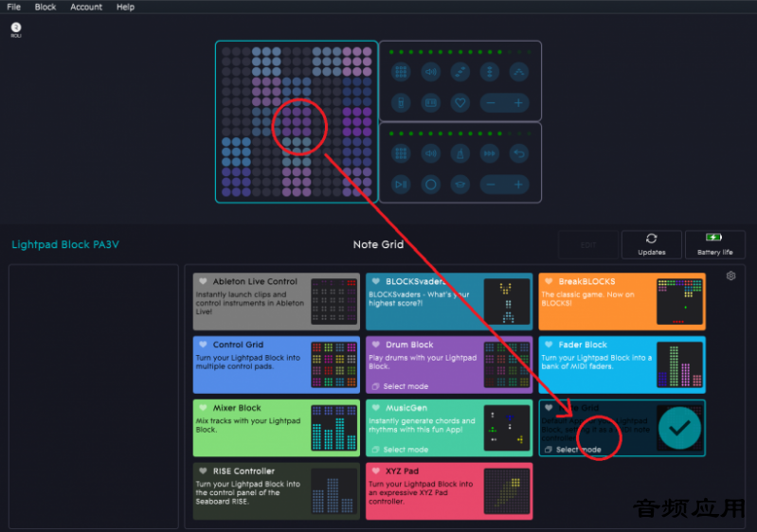Click the minus button on the upper Live Block
Screen dimensions: 757x532
(x=491, y=103)
